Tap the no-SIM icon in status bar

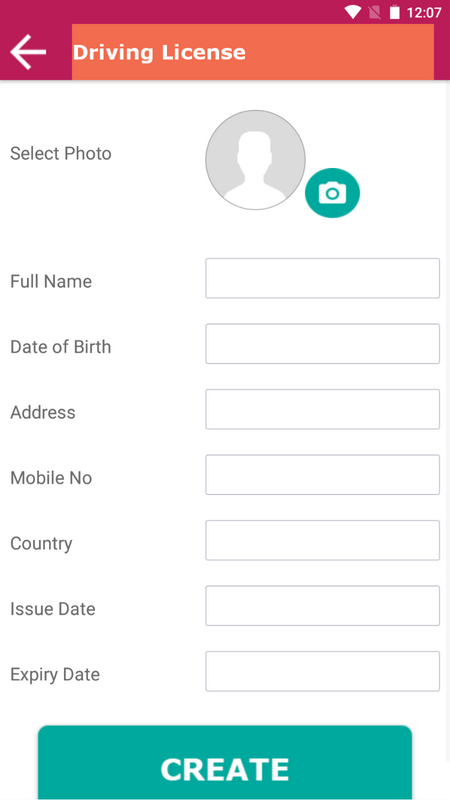coord(374,12)
